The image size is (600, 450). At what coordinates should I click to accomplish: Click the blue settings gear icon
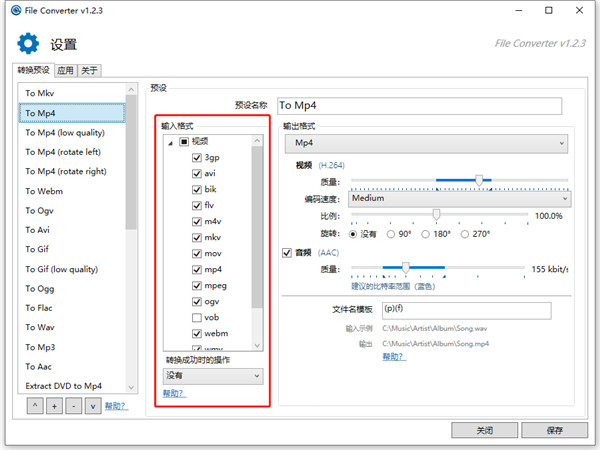pos(28,43)
